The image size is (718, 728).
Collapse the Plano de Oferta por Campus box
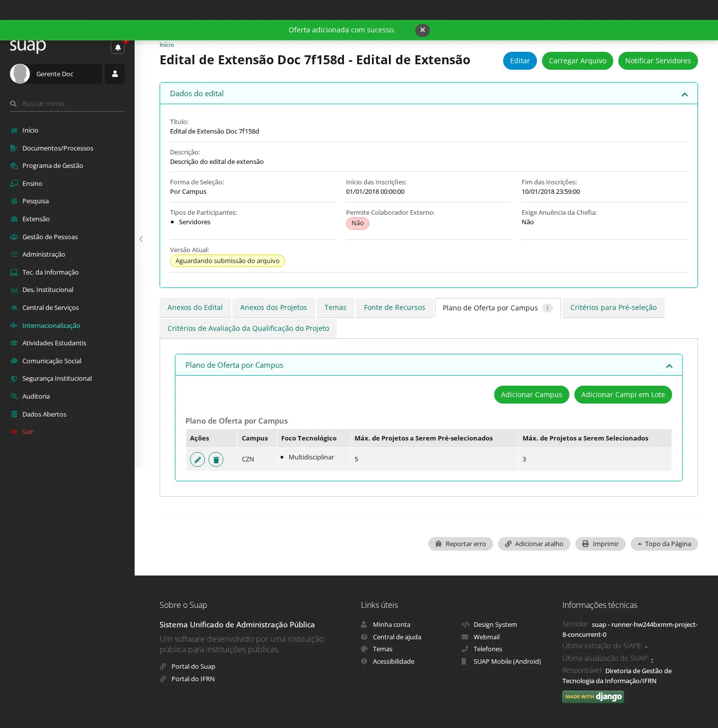[x=669, y=366]
